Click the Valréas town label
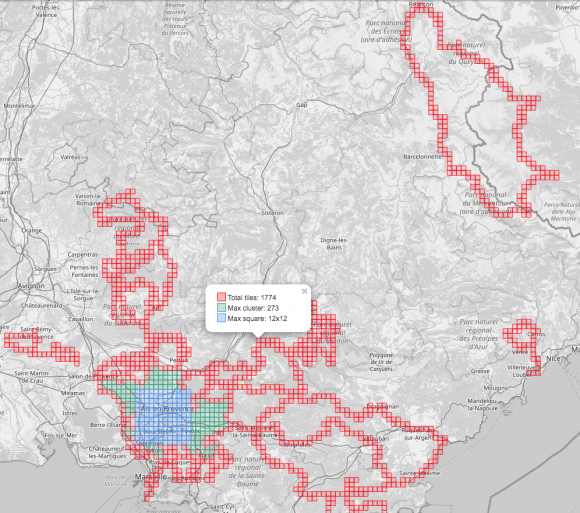Viewport: 580px width, 513px height. (70, 157)
